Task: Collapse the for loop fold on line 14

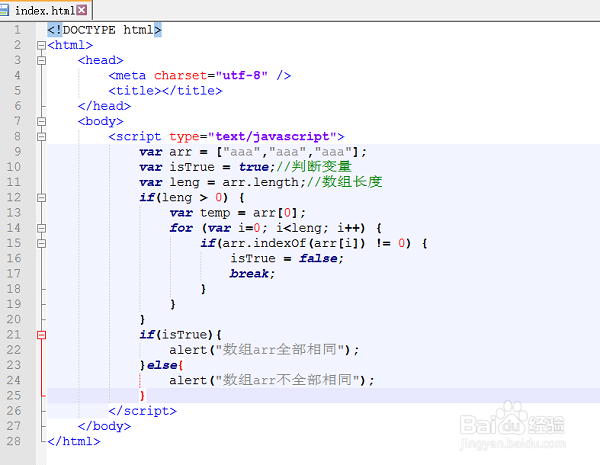Action: [41, 228]
